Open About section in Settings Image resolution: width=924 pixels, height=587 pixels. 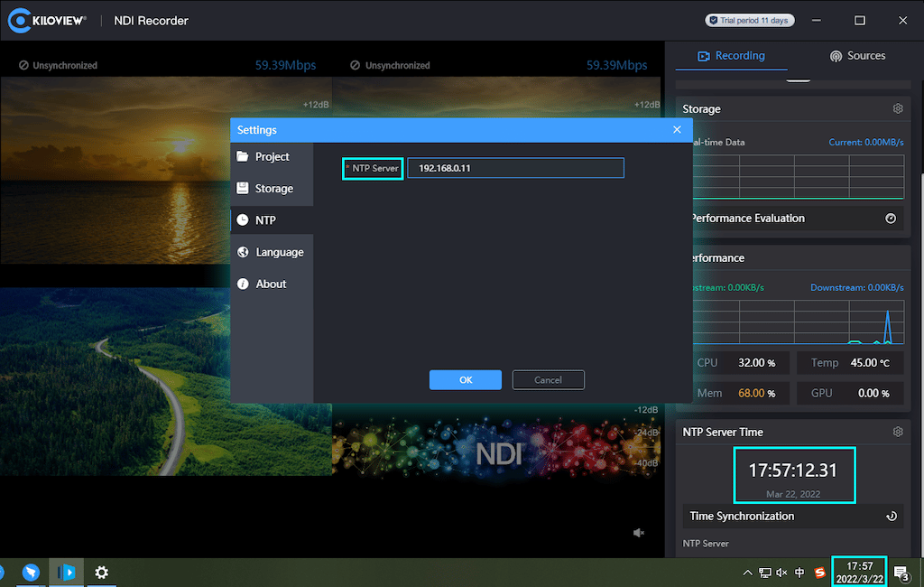click(271, 284)
